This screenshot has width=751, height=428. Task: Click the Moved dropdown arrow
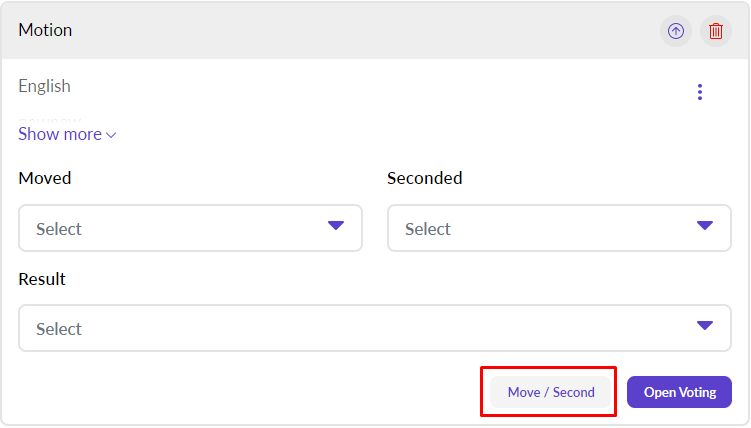(336, 226)
